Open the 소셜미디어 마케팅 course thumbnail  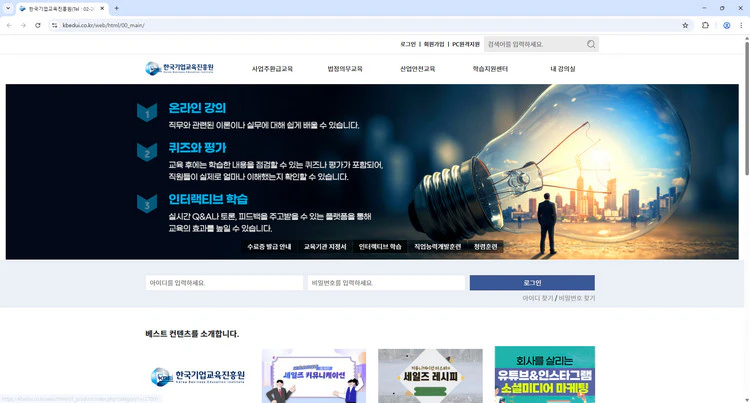545,375
